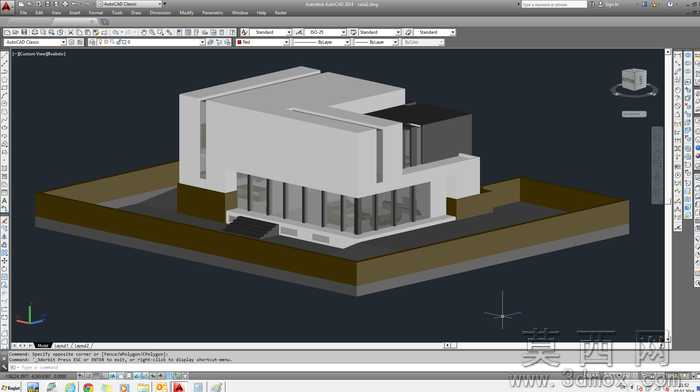Click the New drawing icon in Standard toolbar
The width and height of the screenshot is (700, 392).
(7, 32)
